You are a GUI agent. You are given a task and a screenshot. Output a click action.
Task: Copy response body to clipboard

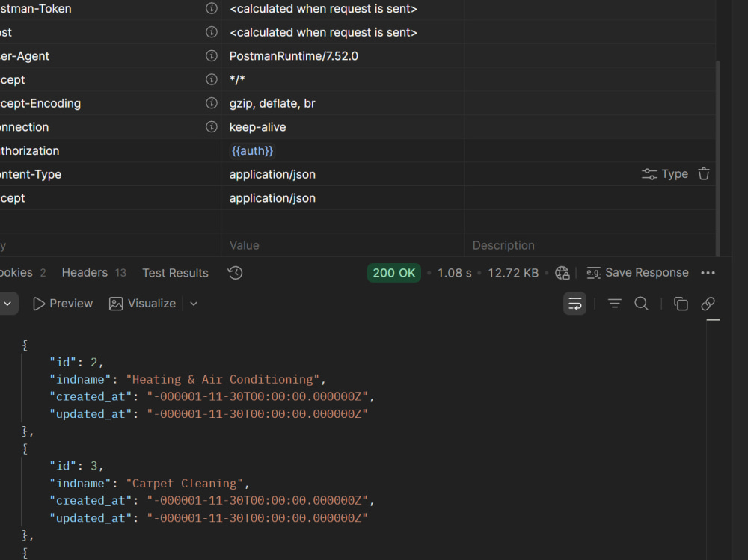tap(681, 304)
